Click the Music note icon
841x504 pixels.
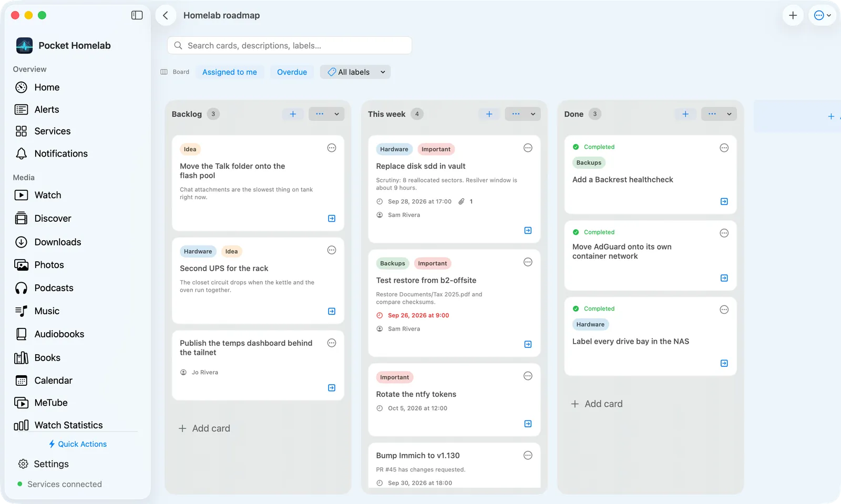point(21,311)
